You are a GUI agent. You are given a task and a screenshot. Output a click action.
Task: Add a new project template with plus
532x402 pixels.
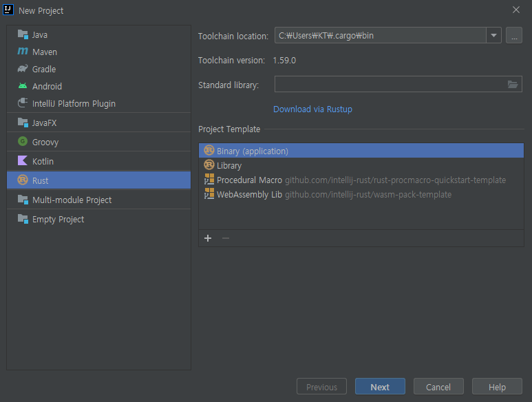tap(208, 238)
